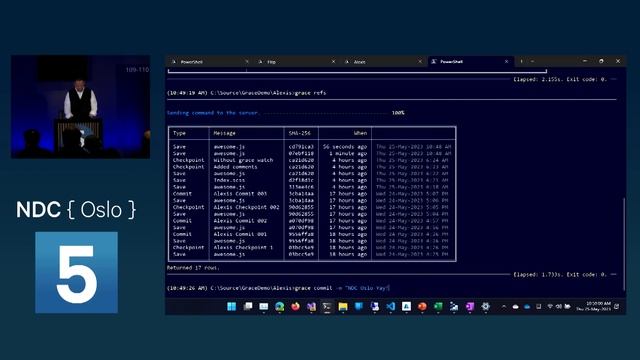Click the 'grace refs' command line
Screen dimensions: 640x360
click(x=247, y=93)
